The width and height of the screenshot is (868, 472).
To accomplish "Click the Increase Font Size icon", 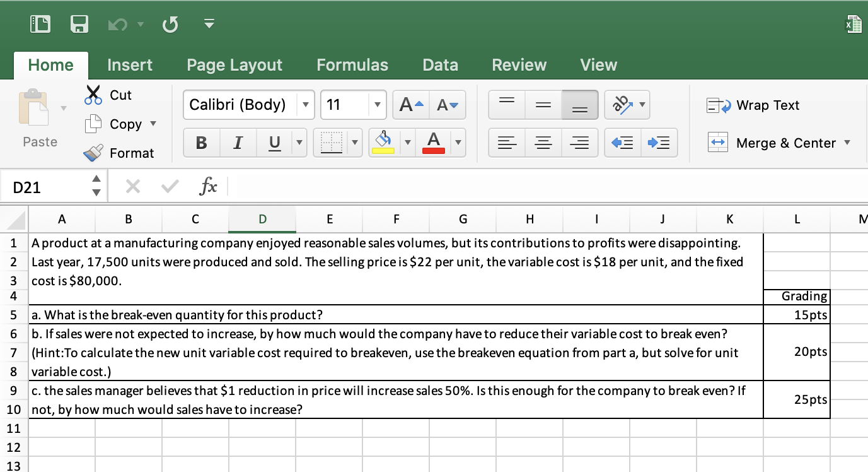I will click(409, 105).
